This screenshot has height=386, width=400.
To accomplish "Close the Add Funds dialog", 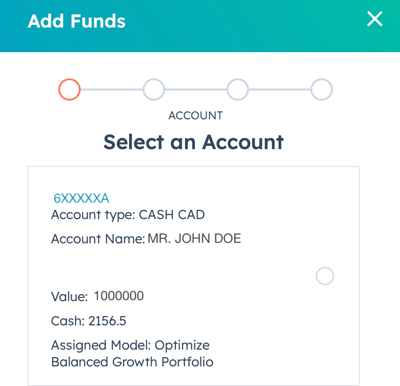I will click(x=375, y=19).
